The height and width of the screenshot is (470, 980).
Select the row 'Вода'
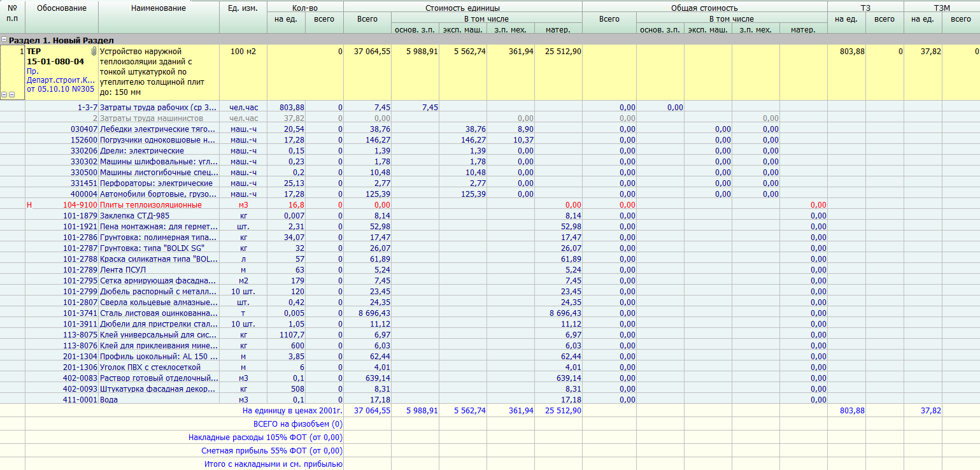(490, 399)
